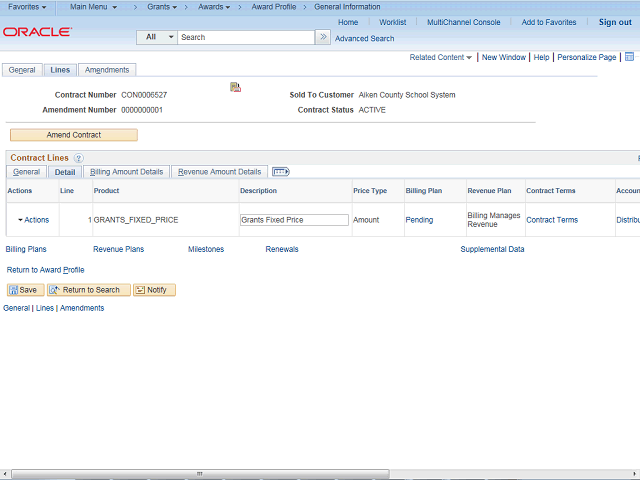
Task: Click the ACTIVE contract status value
Action: pos(372,110)
